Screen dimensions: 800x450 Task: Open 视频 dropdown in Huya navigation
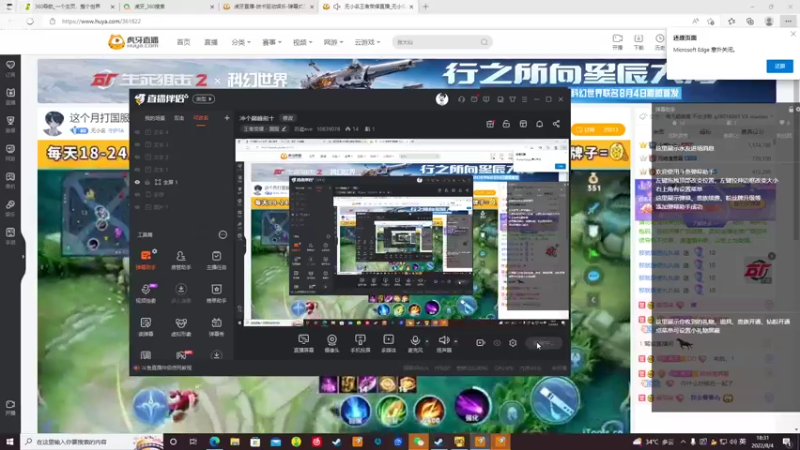coord(302,42)
